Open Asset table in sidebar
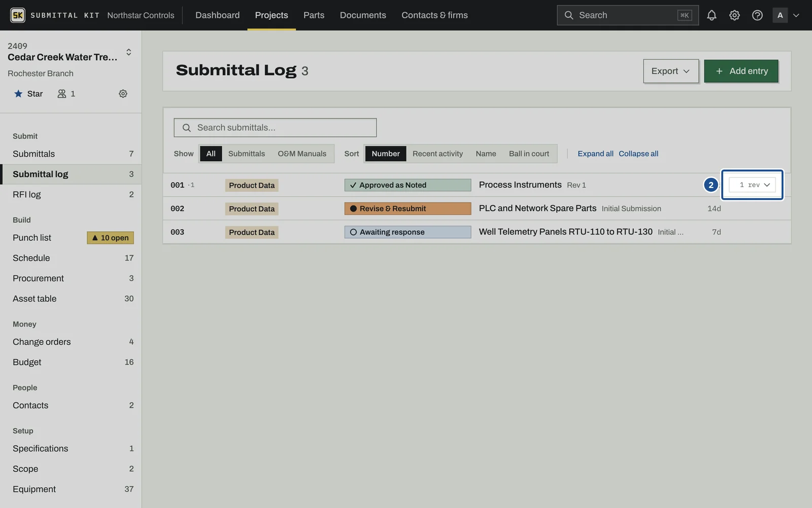The image size is (812, 508). tap(71, 299)
